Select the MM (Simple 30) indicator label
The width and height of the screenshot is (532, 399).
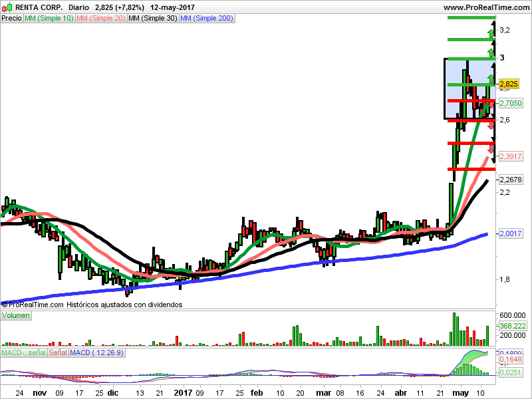153,18
